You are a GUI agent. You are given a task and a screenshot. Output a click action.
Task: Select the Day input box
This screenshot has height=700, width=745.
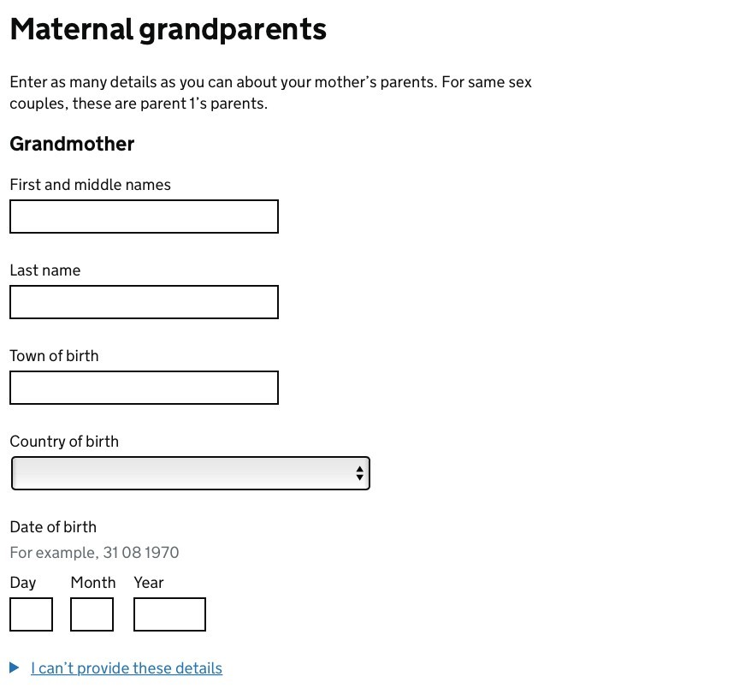pos(31,614)
